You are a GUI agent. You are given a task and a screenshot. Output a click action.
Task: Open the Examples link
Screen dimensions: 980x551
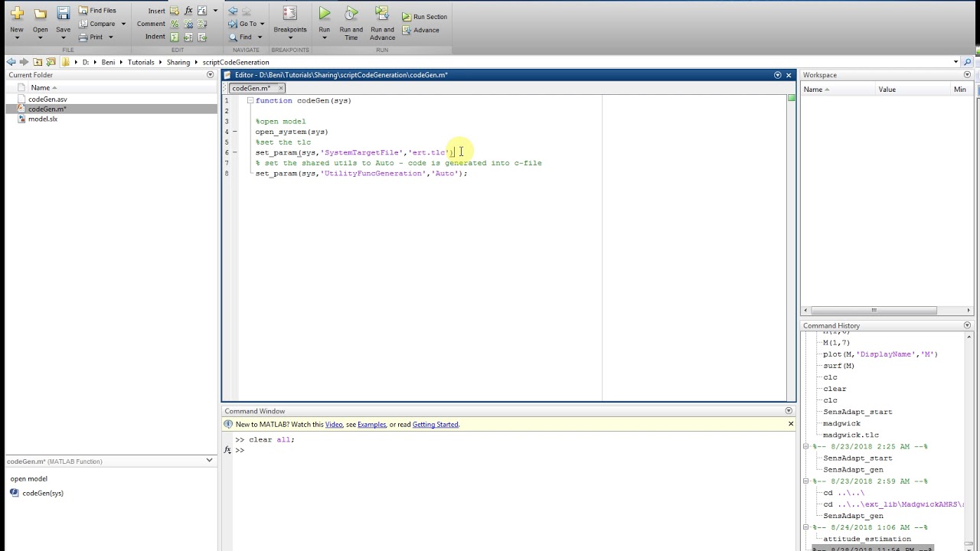point(371,425)
